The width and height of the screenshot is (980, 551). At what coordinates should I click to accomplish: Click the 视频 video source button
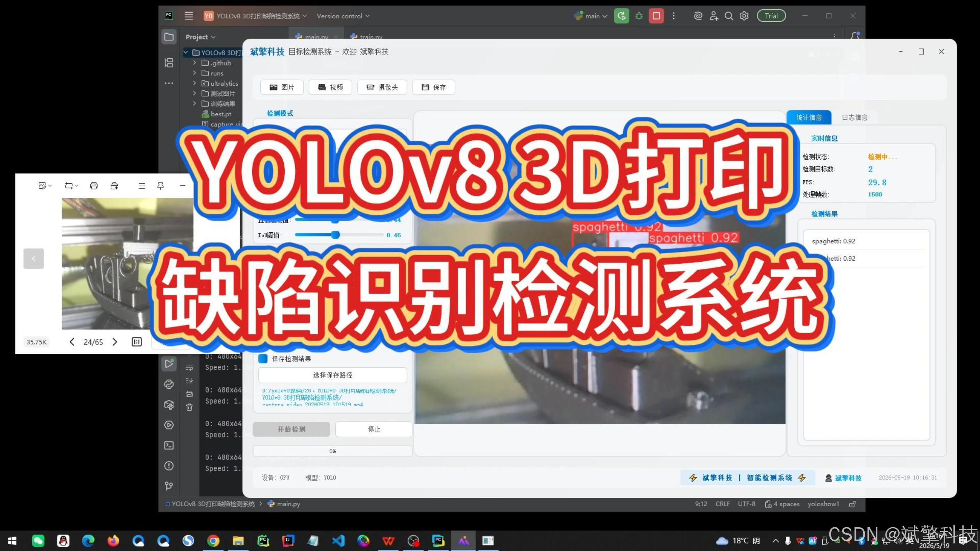pos(330,87)
